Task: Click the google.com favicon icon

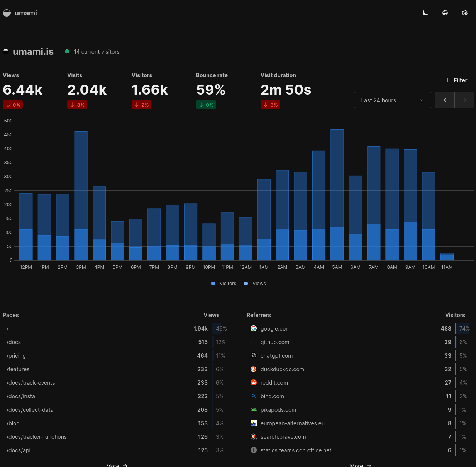Action: [x=254, y=328]
